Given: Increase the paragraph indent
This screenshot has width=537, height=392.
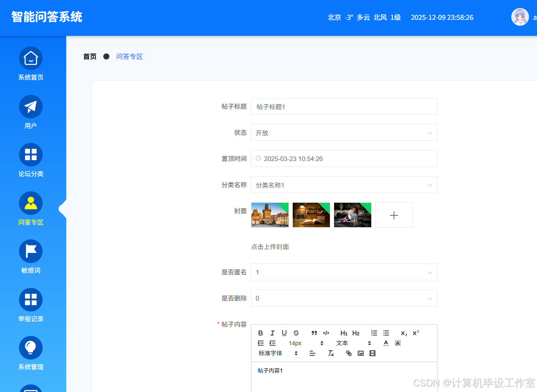Looking at the screenshot, I should pos(272,343).
